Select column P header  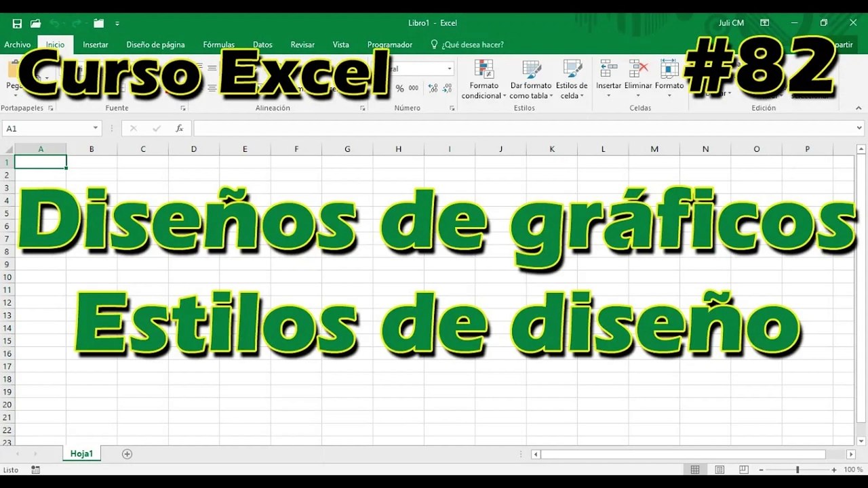pyautogui.click(x=808, y=149)
